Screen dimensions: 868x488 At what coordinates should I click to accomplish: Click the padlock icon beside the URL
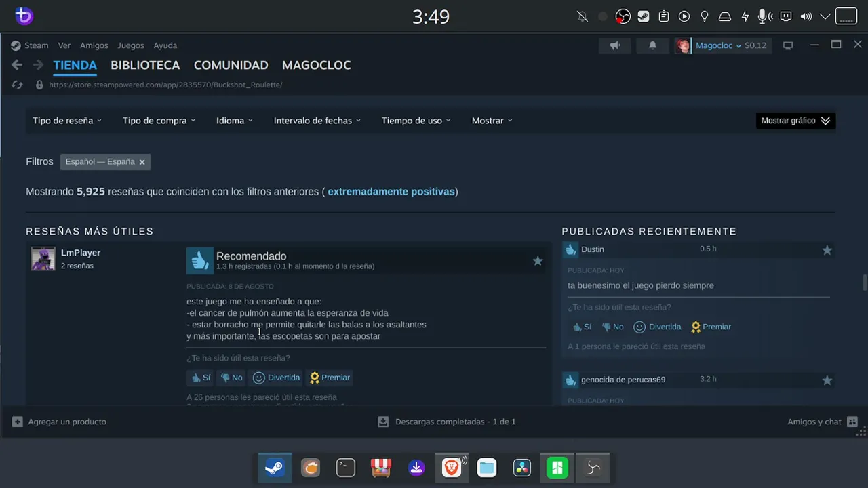39,85
